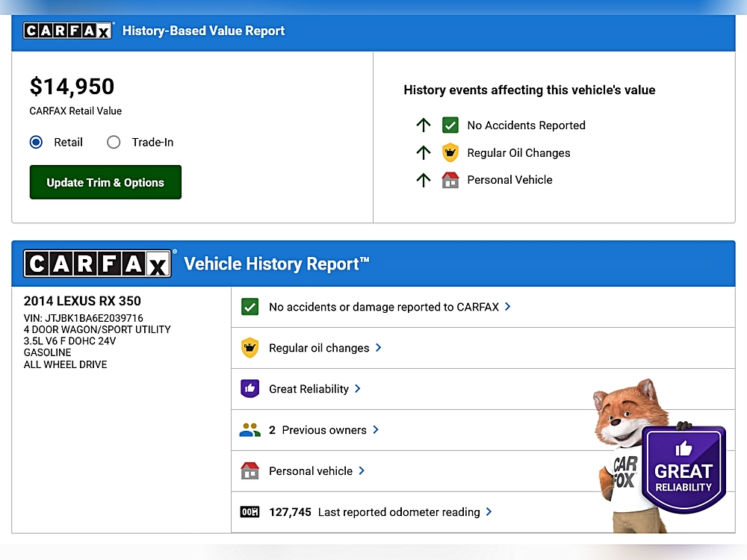This screenshot has width=747, height=560.
Task: Click the odometer icon next to 127,745
Action: (249, 512)
